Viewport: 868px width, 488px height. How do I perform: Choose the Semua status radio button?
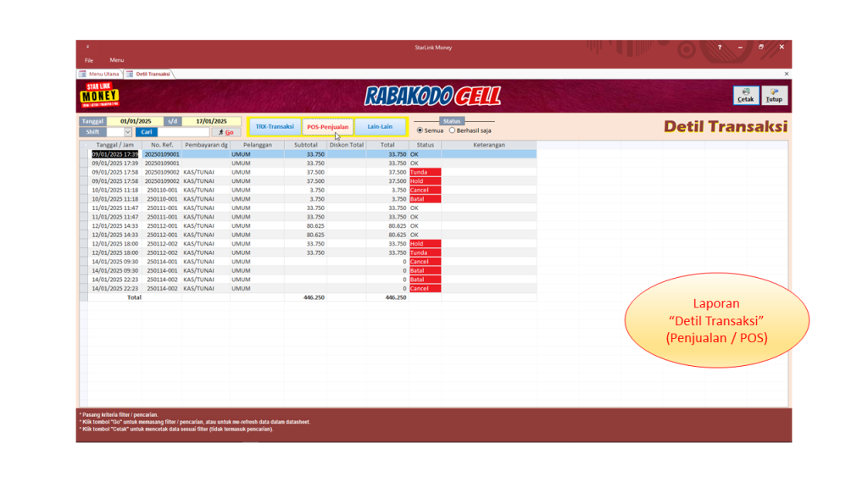[420, 130]
